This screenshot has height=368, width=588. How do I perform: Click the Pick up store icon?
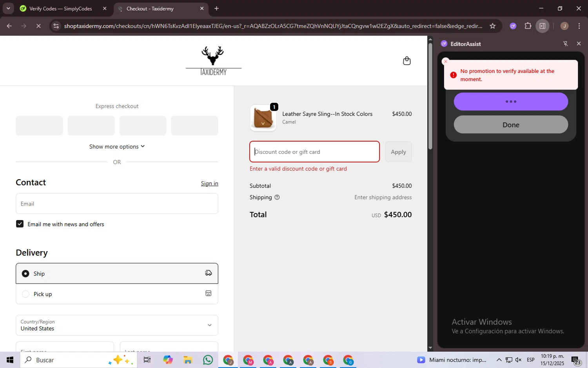tap(209, 293)
